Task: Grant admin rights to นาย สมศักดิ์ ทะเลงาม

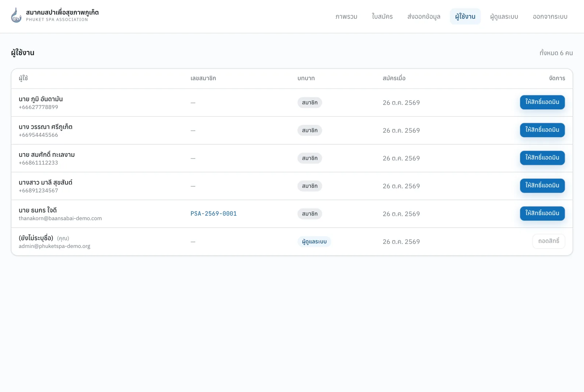Action: pos(542,158)
